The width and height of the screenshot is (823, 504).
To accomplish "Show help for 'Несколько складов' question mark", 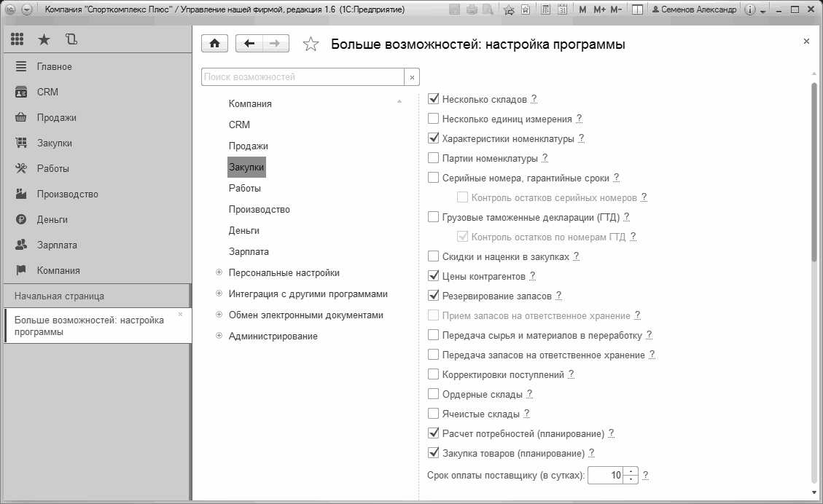I will tap(534, 98).
